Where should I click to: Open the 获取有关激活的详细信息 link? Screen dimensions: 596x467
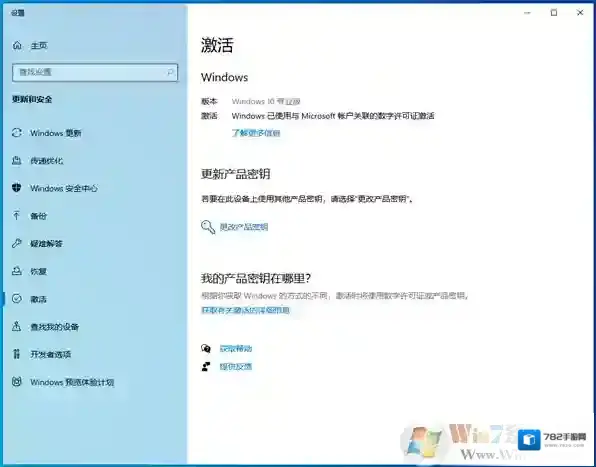(245, 310)
